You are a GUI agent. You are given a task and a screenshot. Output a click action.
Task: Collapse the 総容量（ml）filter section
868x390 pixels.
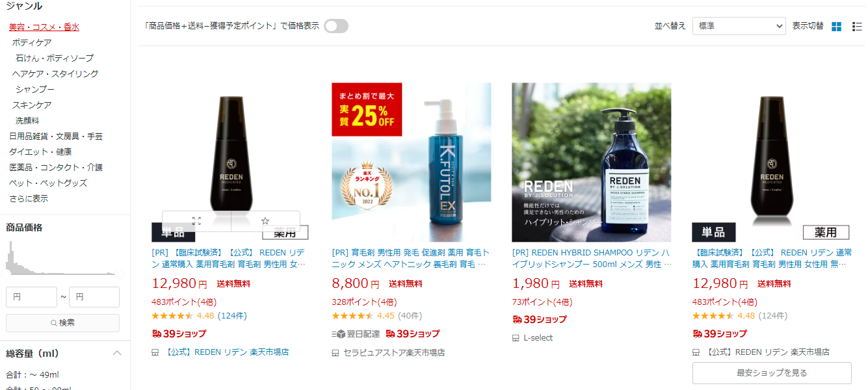(117, 354)
